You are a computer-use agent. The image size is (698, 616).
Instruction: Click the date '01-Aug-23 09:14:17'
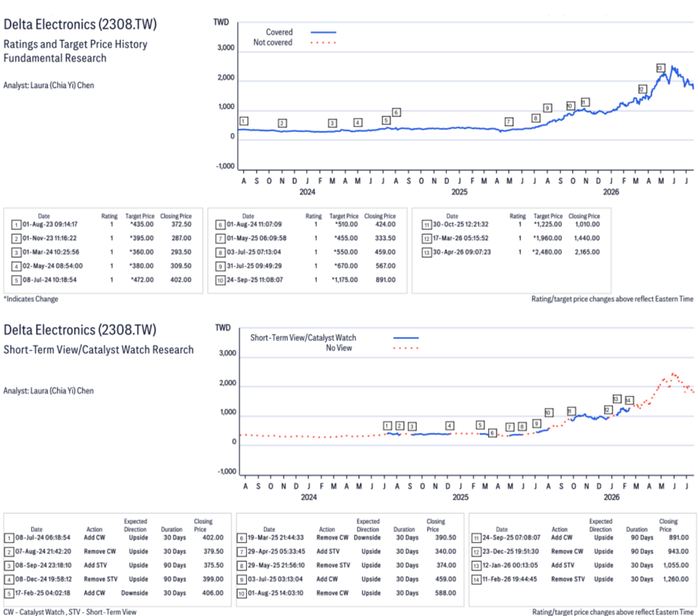(x=50, y=225)
